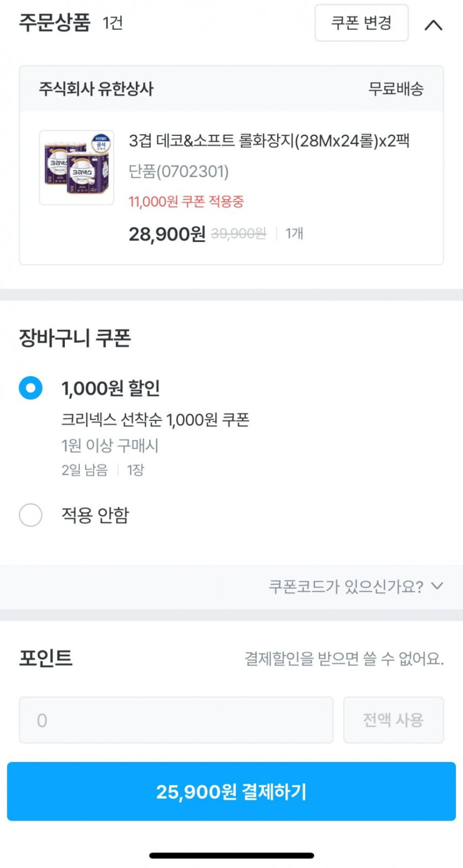Focus the 포인트 amount input field
Screen dimensions: 463x868
[x=176, y=720]
